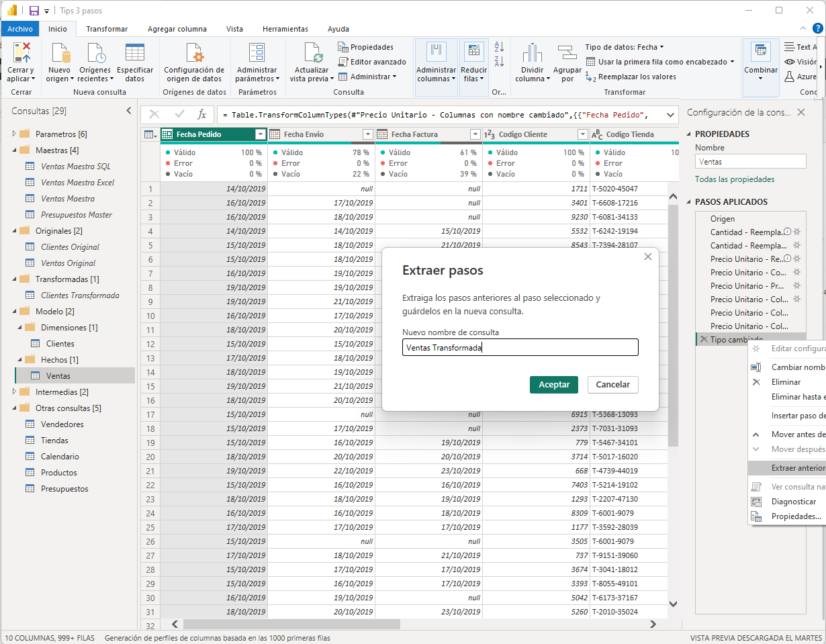826x644 pixels.
Task: Open the Editor avanzado
Action: tap(372, 62)
